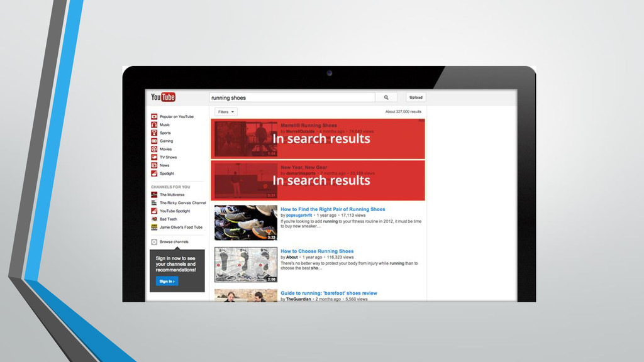The height and width of the screenshot is (362, 644).
Task: Click popsugartvfit uploader link
Action: pyautogui.click(x=299, y=215)
